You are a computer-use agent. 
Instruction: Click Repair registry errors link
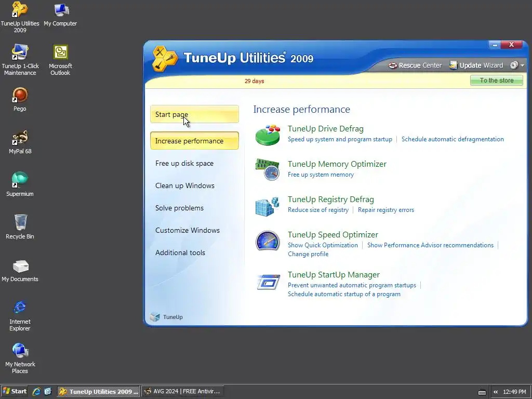[386, 210]
